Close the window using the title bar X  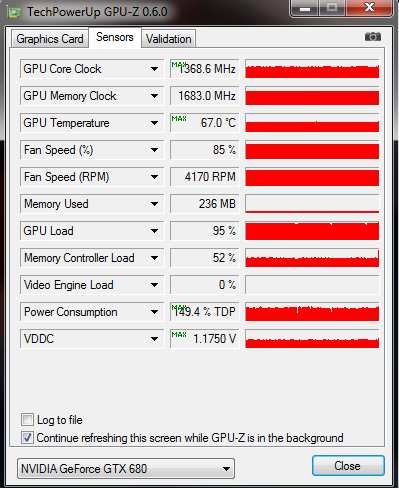tap(369, 8)
